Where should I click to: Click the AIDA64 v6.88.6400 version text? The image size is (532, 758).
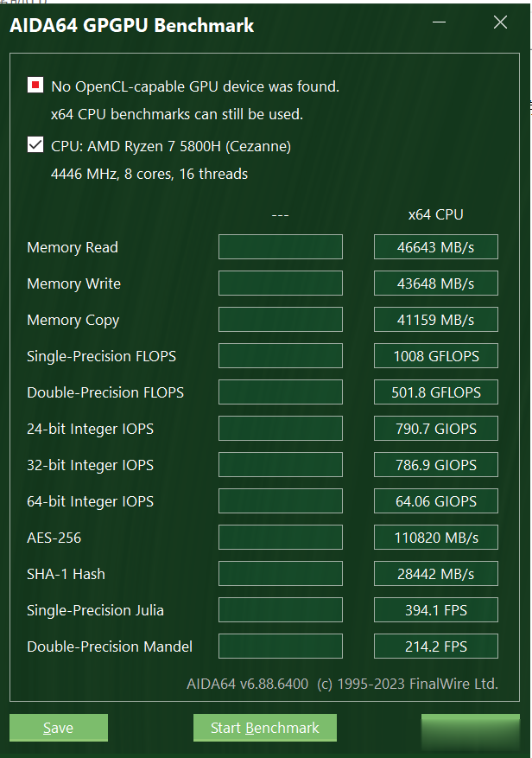pos(247,684)
